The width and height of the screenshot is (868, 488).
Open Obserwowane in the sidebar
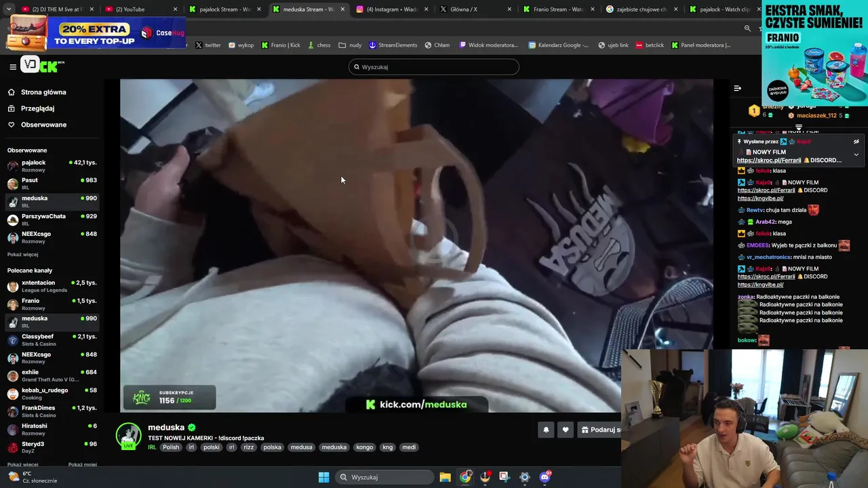[43, 125]
